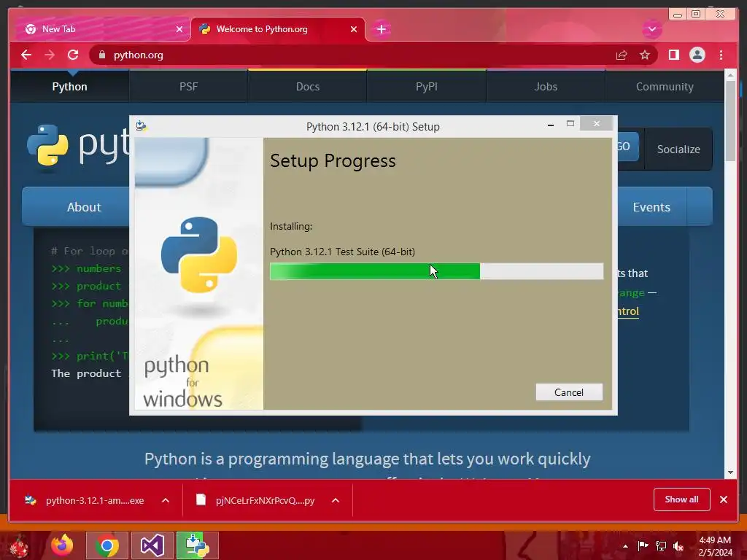Close the New Tab tab

(x=179, y=29)
